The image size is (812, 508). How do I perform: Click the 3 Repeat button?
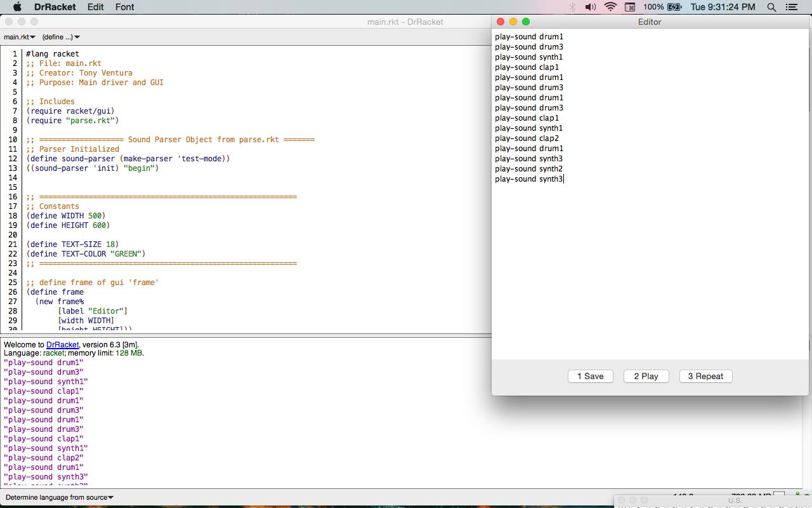pyautogui.click(x=705, y=376)
